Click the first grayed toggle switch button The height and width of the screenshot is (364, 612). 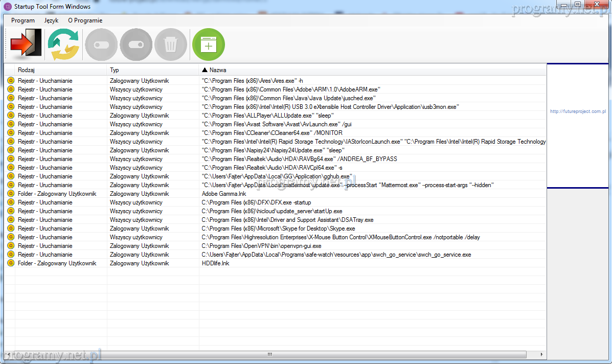(x=101, y=45)
